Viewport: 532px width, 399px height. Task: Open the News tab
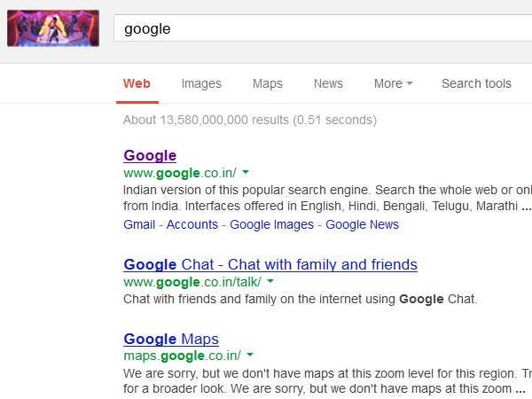coord(328,84)
